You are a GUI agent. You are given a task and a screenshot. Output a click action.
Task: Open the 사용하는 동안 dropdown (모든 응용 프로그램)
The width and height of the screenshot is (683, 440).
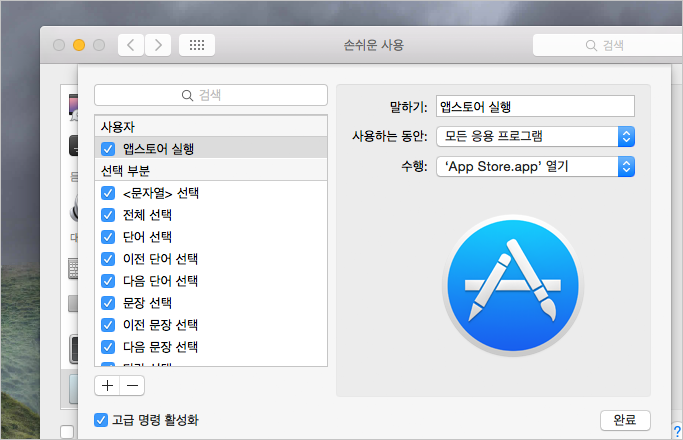coord(535,136)
